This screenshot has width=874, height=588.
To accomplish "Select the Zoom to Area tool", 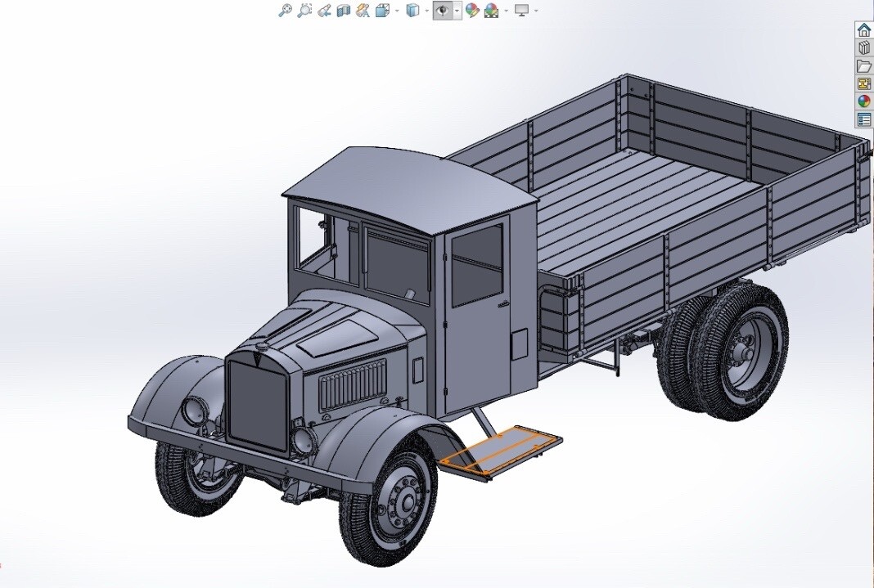I will 304,10.
